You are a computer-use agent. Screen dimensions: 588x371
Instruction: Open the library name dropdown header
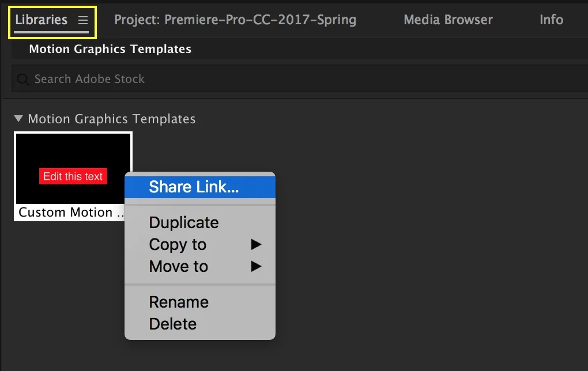point(110,49)
